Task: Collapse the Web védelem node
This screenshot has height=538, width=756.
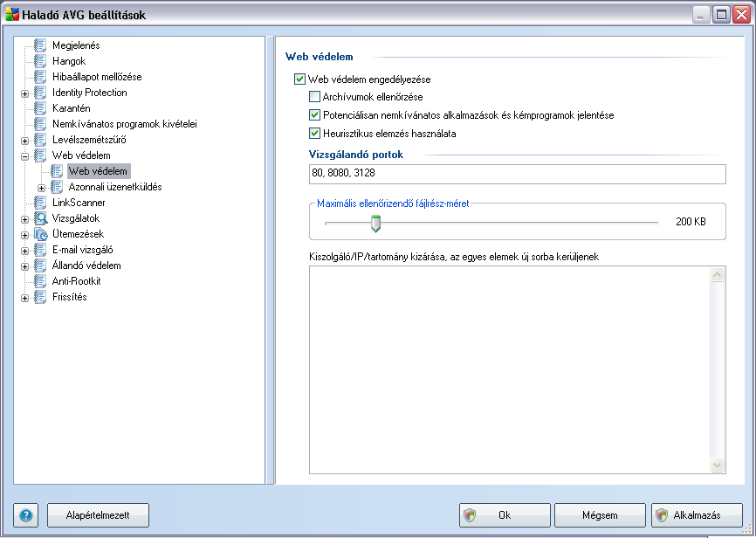Action: (x=25, y=156)
